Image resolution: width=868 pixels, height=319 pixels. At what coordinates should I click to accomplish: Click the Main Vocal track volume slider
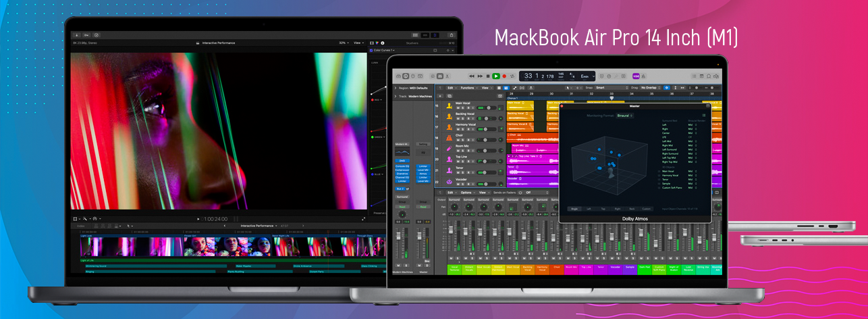pos(486,108)
